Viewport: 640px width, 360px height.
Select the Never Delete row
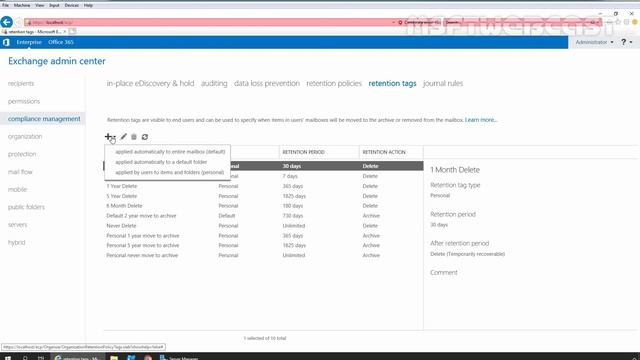click(263, 226)
